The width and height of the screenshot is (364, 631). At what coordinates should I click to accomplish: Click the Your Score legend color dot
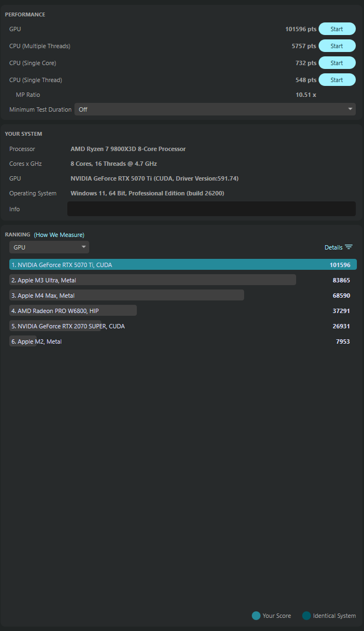[256, 616]
